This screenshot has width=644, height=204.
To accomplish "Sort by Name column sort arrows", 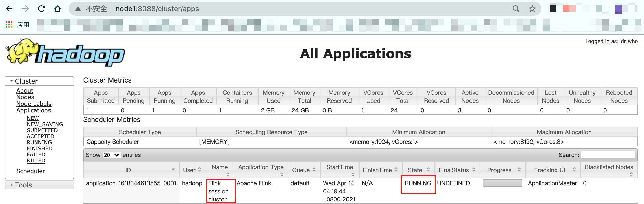I will coord(228,174).
